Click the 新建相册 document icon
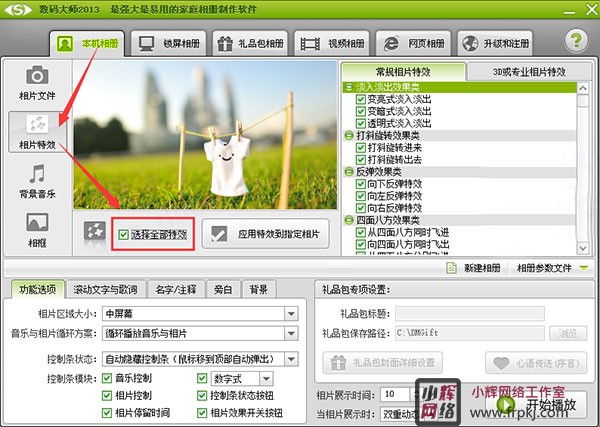The height and width of the screenshot is (427, 600). pyautogui.click(x=452, y=268)
